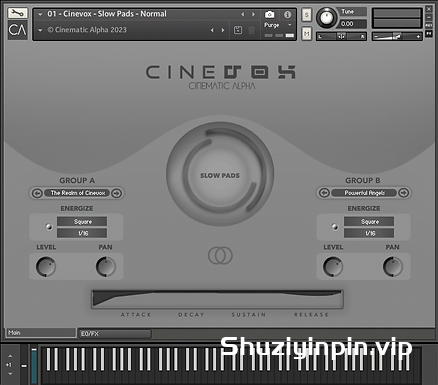Open the Purge dropdown menu
Screen dimensions: 438x385
[x=278, y=25]
